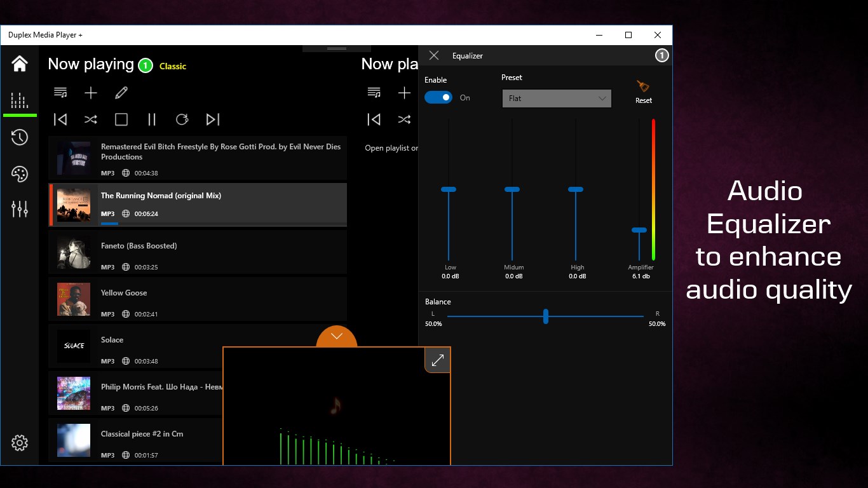Click the drag handle atop the players
868x488 pixels.
[x=337, y=48]
